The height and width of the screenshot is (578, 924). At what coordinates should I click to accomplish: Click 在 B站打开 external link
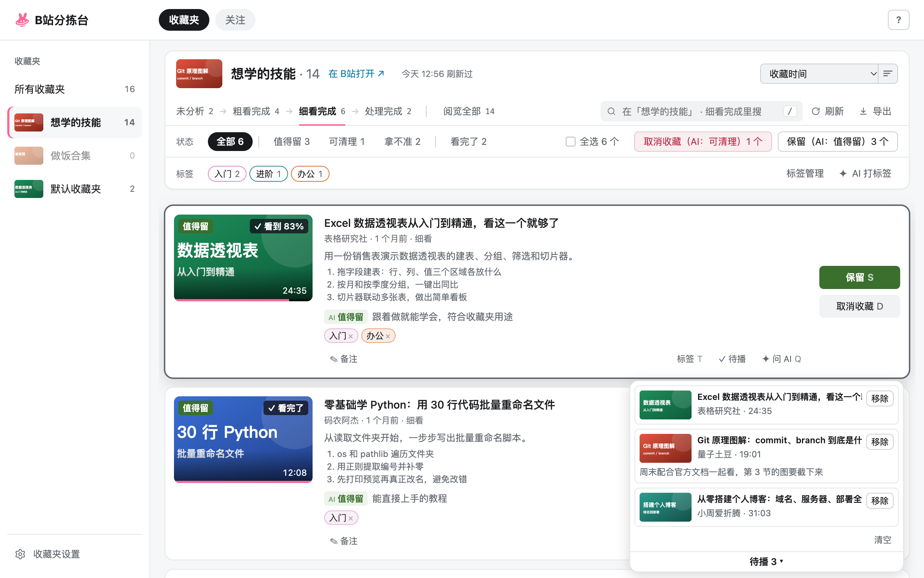point(356,73)
